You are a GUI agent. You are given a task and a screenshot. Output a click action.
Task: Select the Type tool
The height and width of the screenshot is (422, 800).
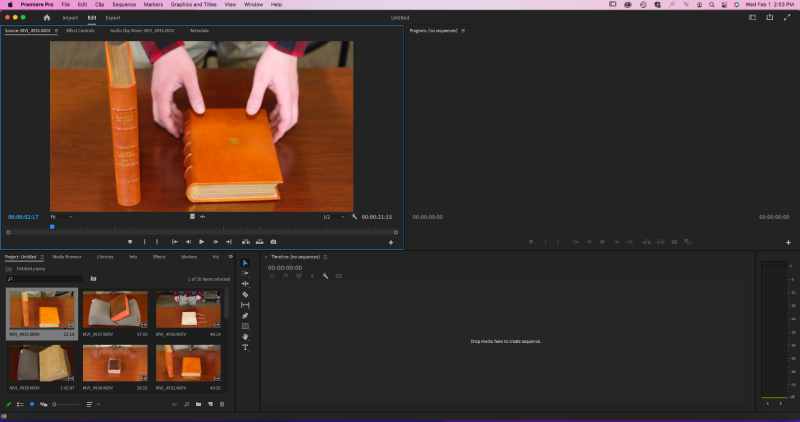(x=245, y=347)
